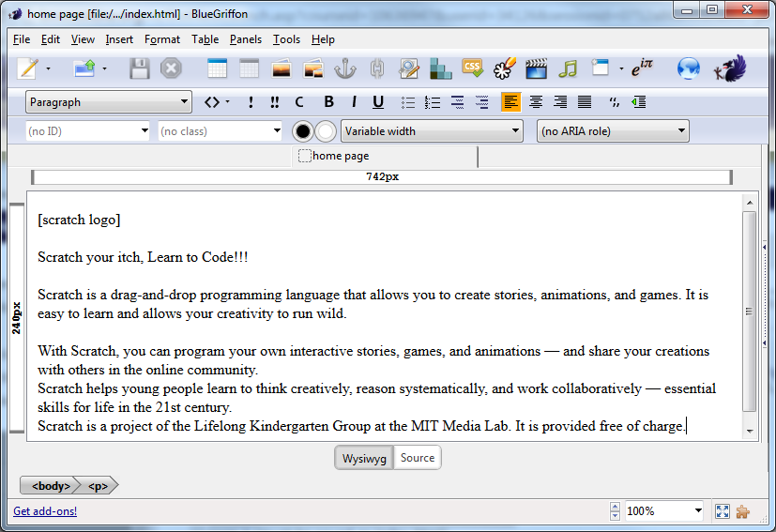
Task: Click the green arrow indent icon
Action: pyautogui.click(x=638, y=102)
